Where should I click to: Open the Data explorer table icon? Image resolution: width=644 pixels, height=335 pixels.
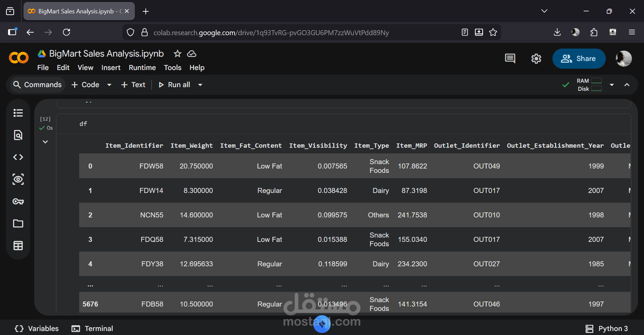coord(18,246)
